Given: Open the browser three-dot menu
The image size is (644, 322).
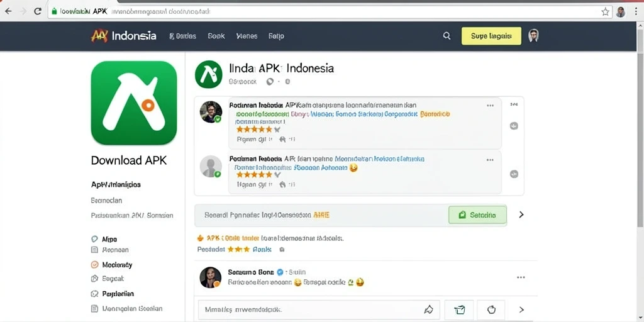Looking at the screenshot, I should tap(635, 12).
